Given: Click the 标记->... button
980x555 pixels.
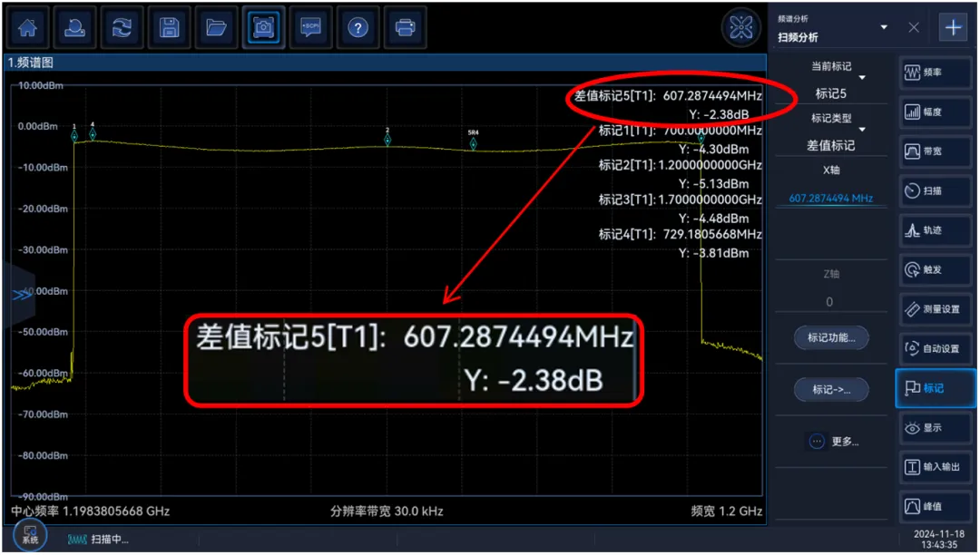Looking at the screenshot, I should pos(830,390).
